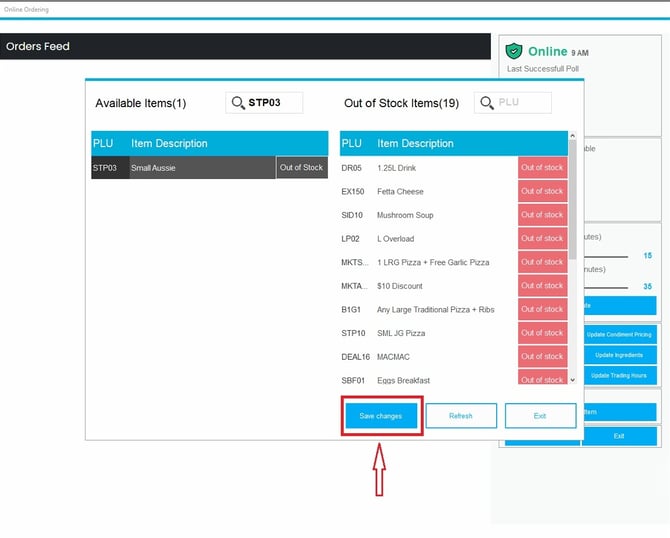Toggle Out of stock for $10 Discount
Image resolution: width=670 pixels, height=538 pixels.
542,285
